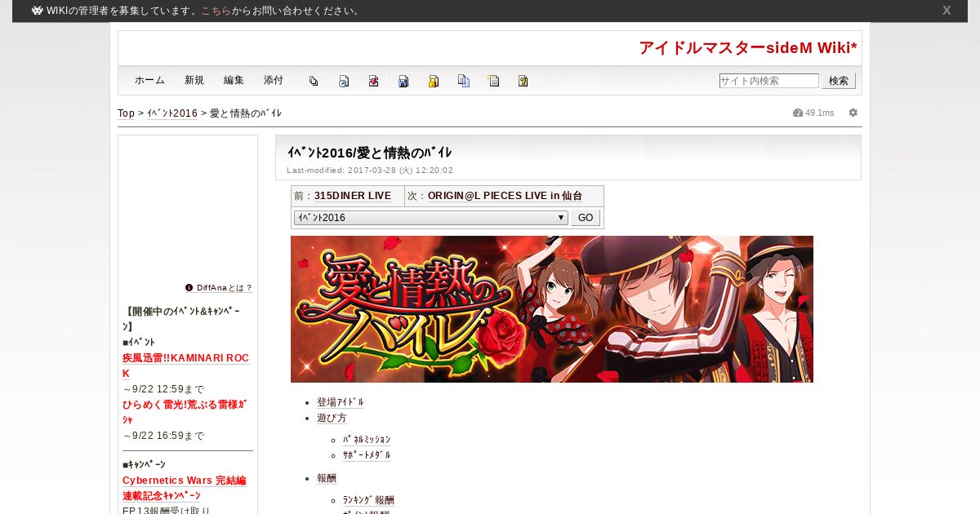Click the page title ｲﾍﾞﾝﾄ2016/愛と情熱のﾊﾞｲﾚ heading
This screenshot has width=980, height=514.
tap(369, 153)
